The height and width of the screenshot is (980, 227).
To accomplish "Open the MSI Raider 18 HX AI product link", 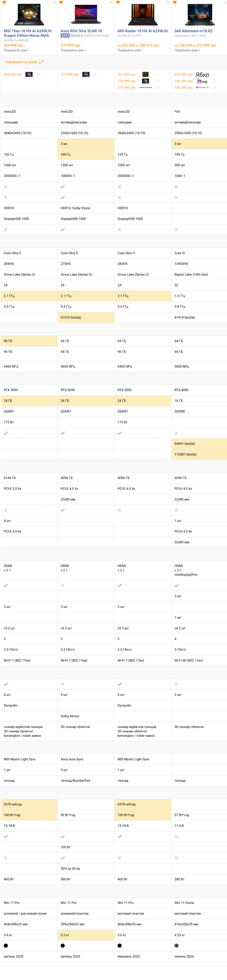I will (142, 31).
